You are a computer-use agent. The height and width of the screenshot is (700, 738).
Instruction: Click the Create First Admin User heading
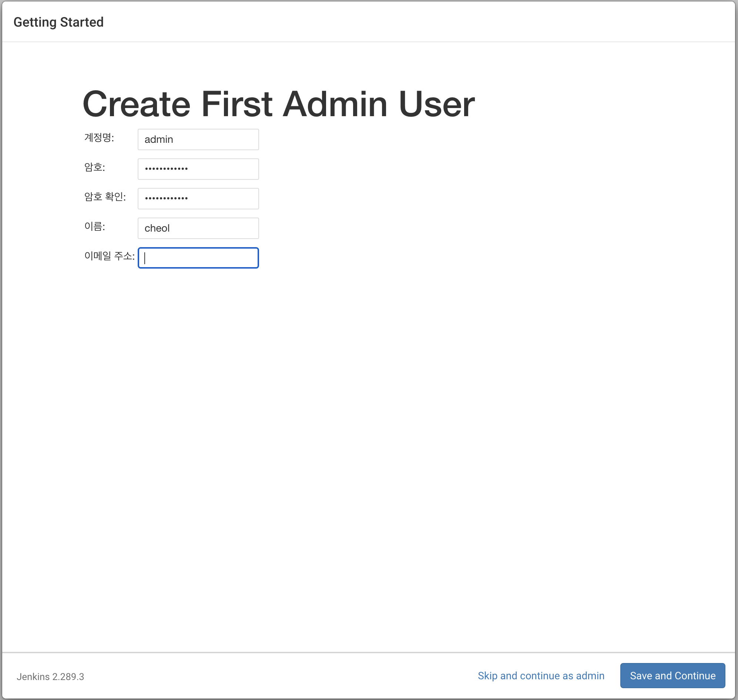[x=278, y=104]
